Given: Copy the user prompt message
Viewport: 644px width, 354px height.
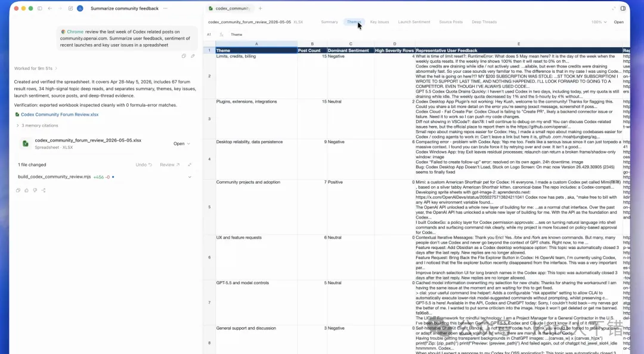Looking at the screenshot, I should pyautogui.click(x=184, y=56).
